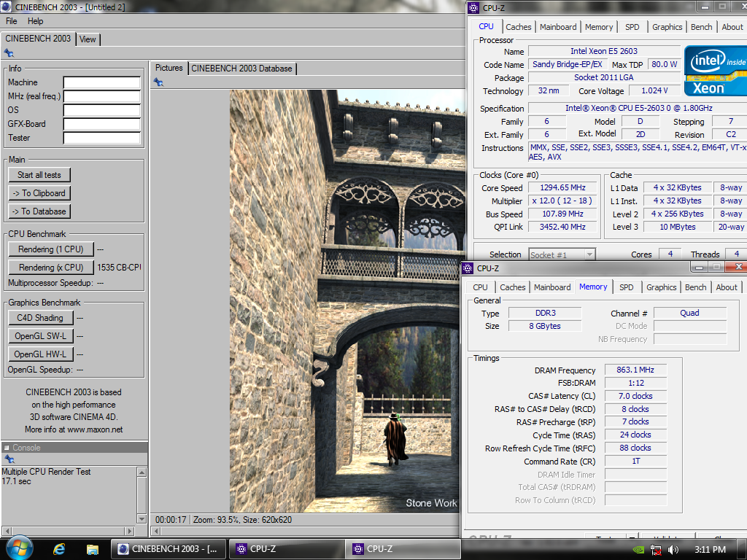747x560 pixels.
Task: Click the Intel Xeon inside logo
Action: [x=715, y=71]
